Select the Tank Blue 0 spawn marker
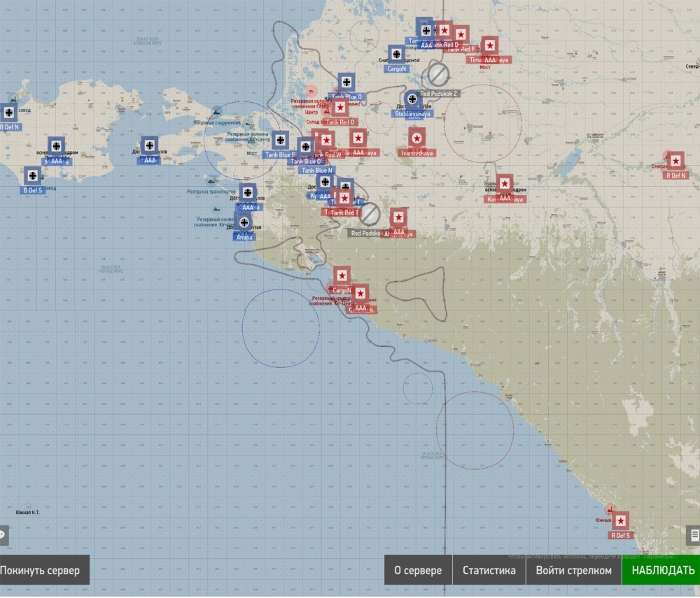700x598 pixels. tap(346, 82)
